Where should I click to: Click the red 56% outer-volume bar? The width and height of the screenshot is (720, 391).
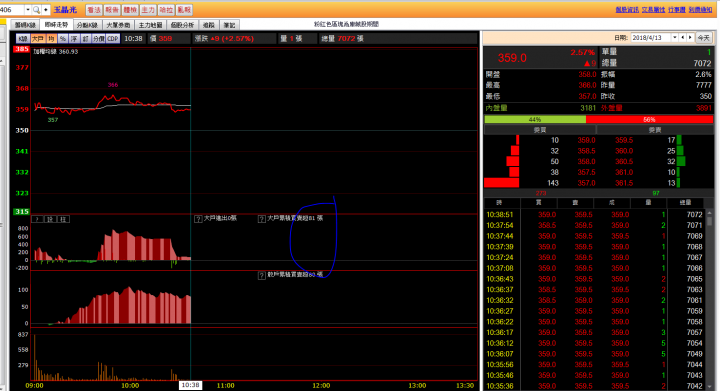coord(649,119)
